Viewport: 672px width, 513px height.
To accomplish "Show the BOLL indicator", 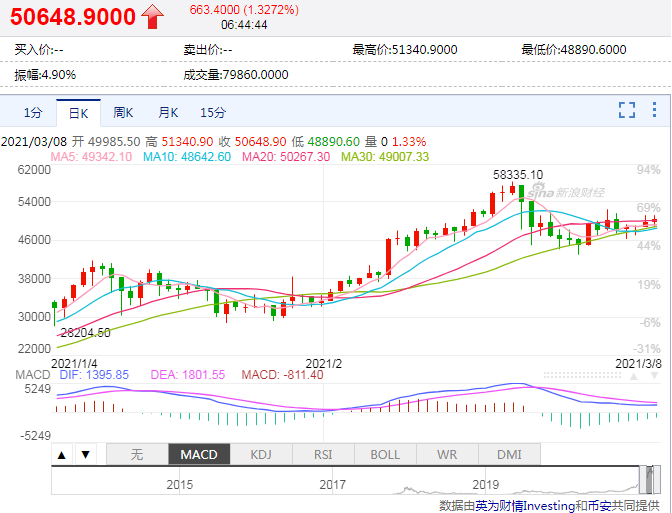I will 385,454.
